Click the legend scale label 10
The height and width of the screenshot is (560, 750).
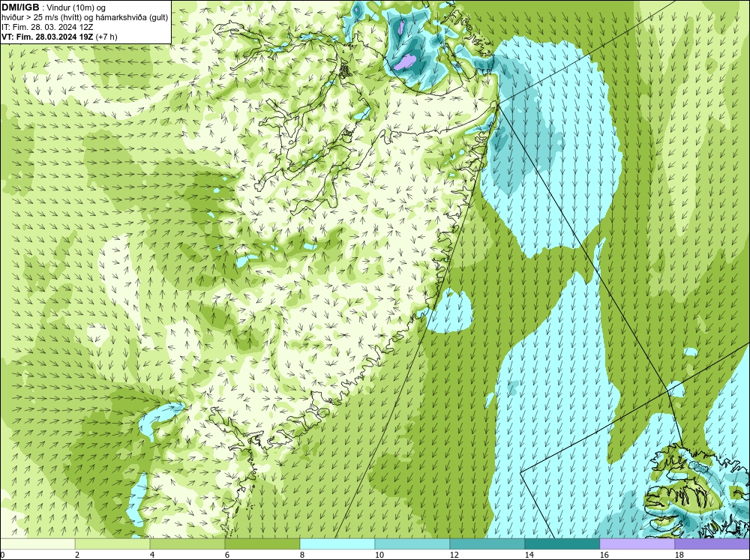pyautogui.click(x=379, y=555)
